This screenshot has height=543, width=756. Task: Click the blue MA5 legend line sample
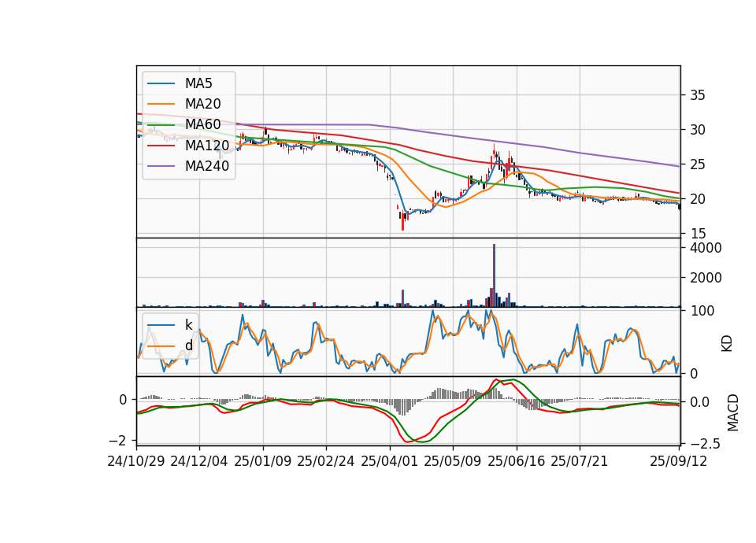(x=161, y=83)
